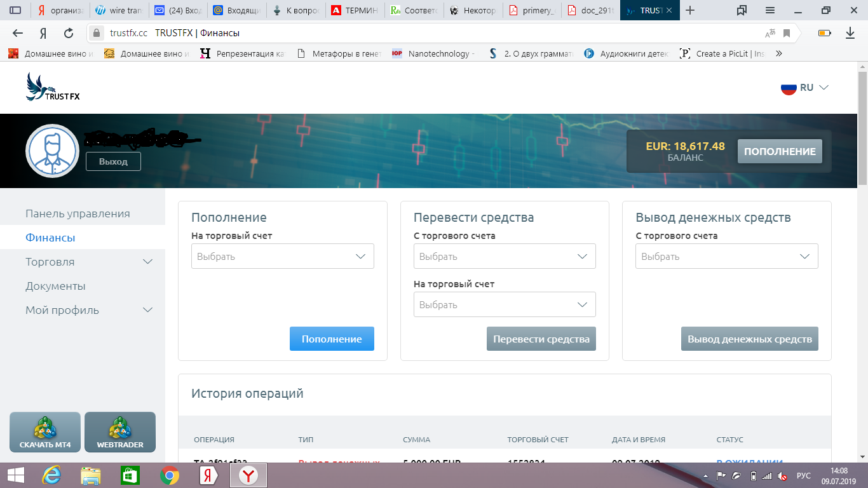Open the WEBTRADER icon button

(x=120, y=432)
